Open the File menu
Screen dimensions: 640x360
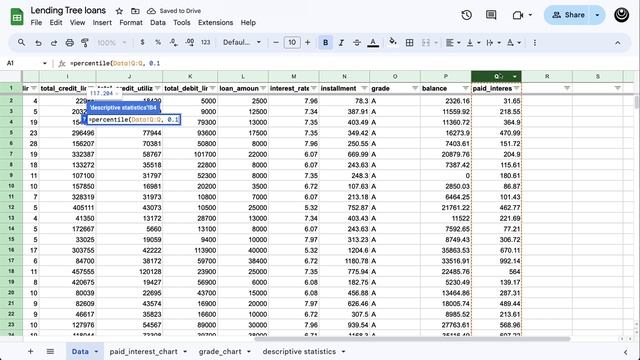click(x=36, y=22)
